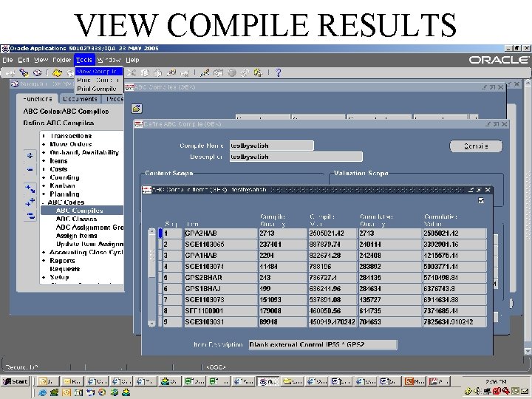Click the Navigator collapse (-) side button
532x399 pixels.
coord(30,169)
